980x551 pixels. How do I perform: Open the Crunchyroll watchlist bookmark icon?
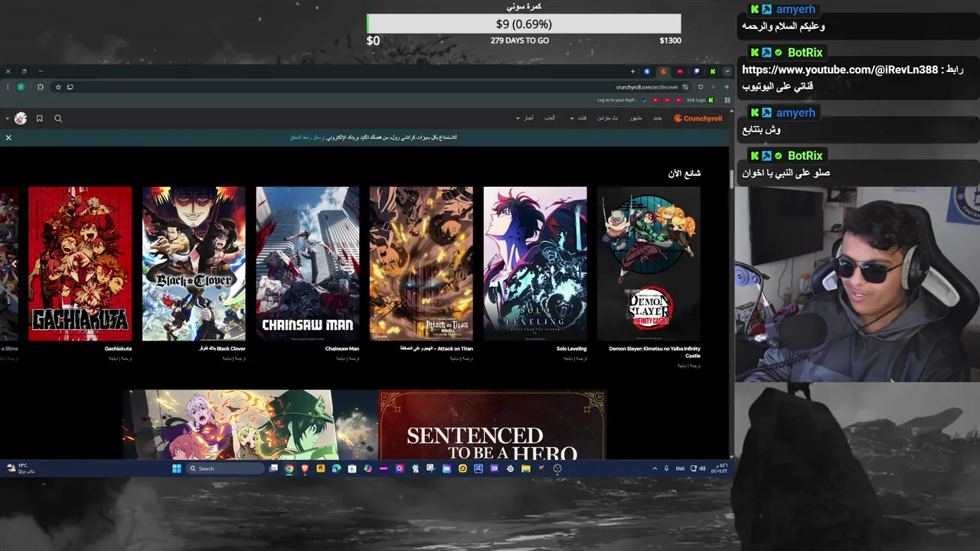click(39, 119)
